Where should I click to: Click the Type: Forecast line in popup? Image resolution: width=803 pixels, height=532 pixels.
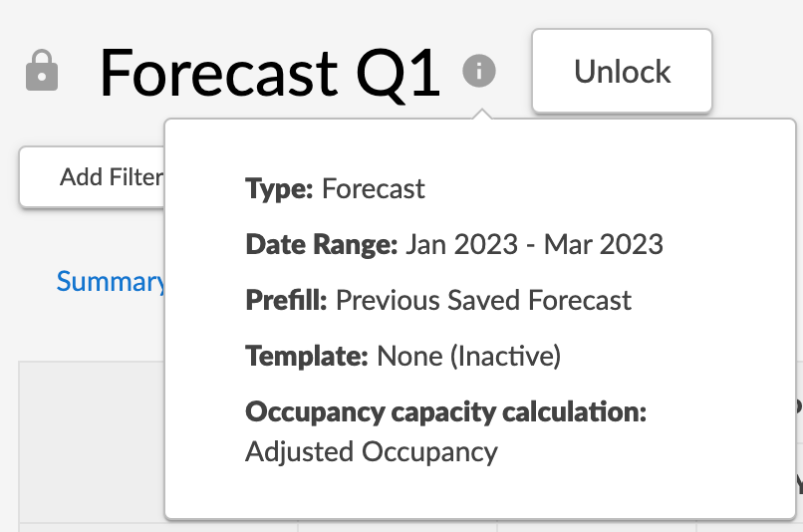(x=335, y=188)
